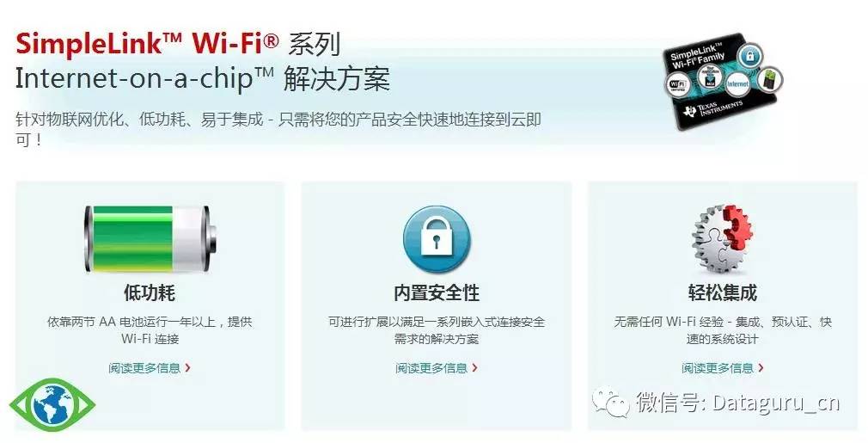Click the Internet badge on the chip image
Viewport: 868px width, 443px height.
737,83
